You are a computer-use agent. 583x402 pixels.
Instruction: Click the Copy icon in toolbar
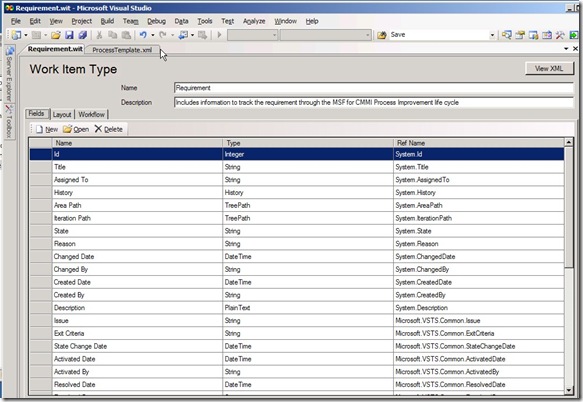(112, 35)
